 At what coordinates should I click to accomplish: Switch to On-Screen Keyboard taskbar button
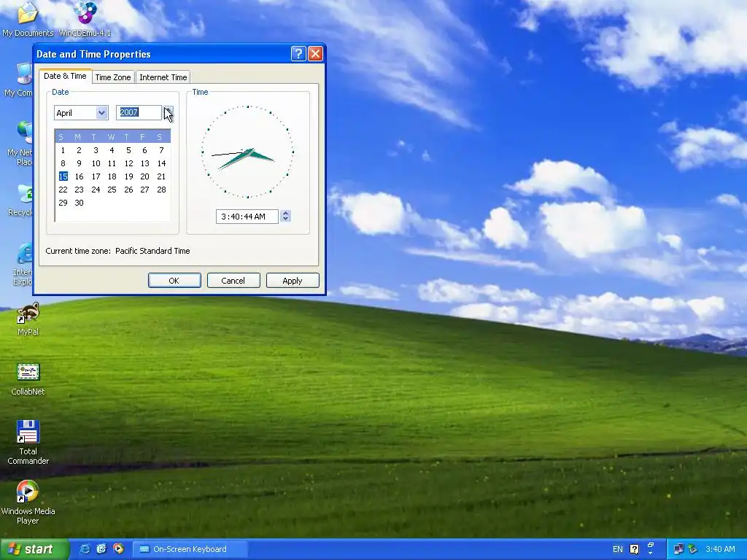coord(190,549)
